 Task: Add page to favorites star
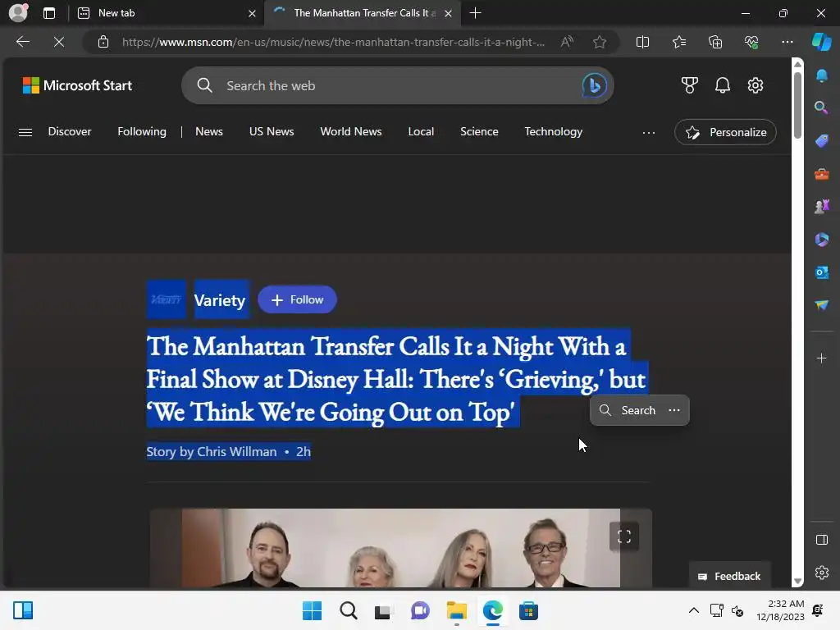click(x=600, y=42)
